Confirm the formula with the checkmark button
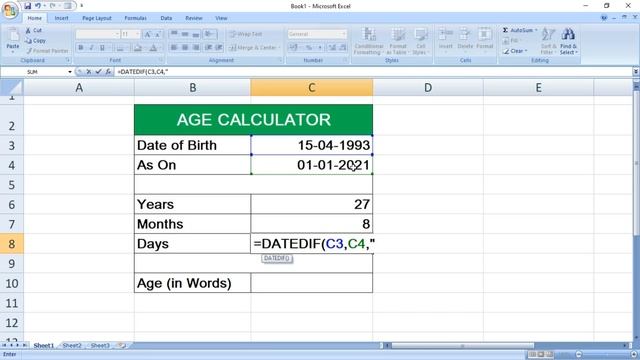 coord(98,71)
